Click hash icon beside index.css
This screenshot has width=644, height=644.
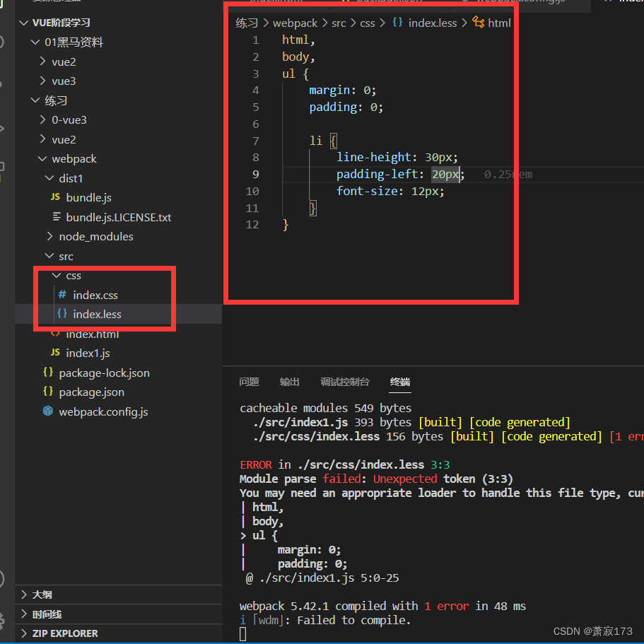pyautogui.click(x=62, y=295)
